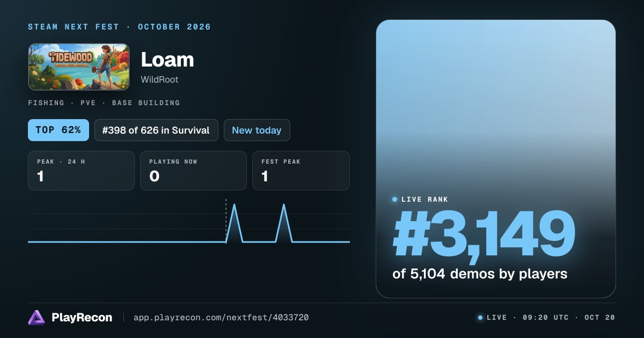Open the app.playrecon.com/nextfest/4033720 link
Image resolution: width=644 pixels, height=338 pixels.
coord(221,318)
